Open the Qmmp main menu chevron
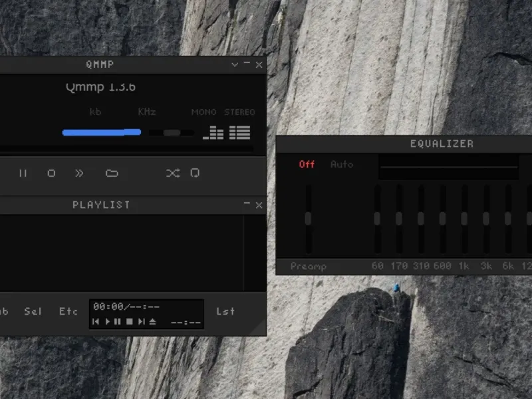This screenshot has height=399, width=532. (235, 65)
